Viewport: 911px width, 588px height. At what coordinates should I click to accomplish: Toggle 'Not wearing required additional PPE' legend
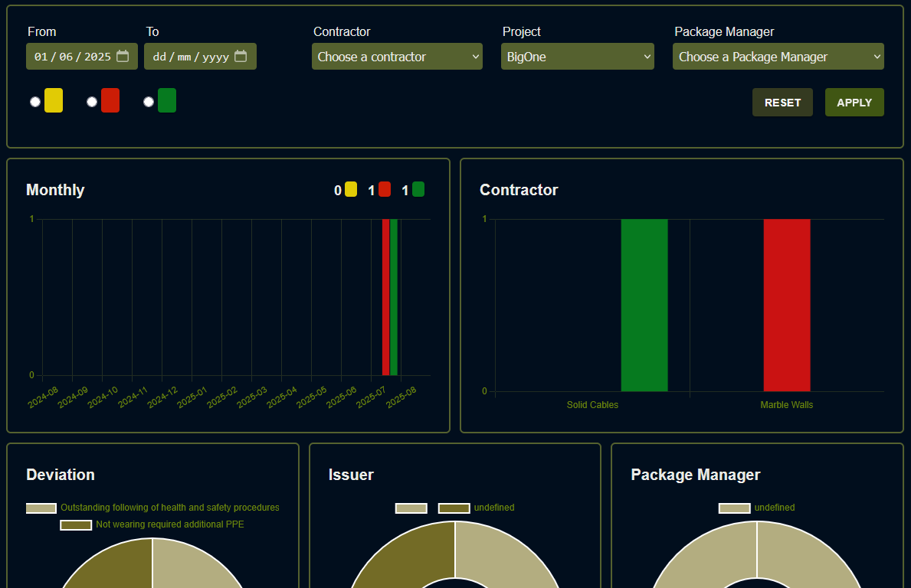pos(76,525)
